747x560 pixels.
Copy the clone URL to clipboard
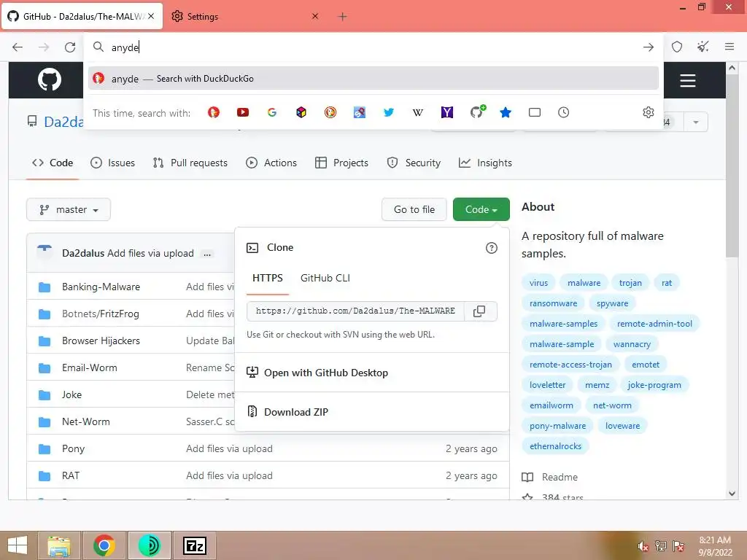click(x=479, y=311)
